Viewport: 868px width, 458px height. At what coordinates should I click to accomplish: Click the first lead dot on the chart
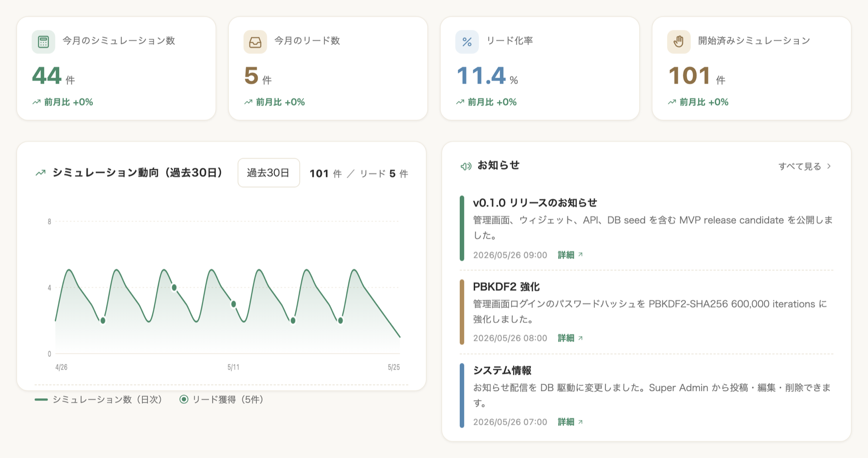[x=103, y=321]
